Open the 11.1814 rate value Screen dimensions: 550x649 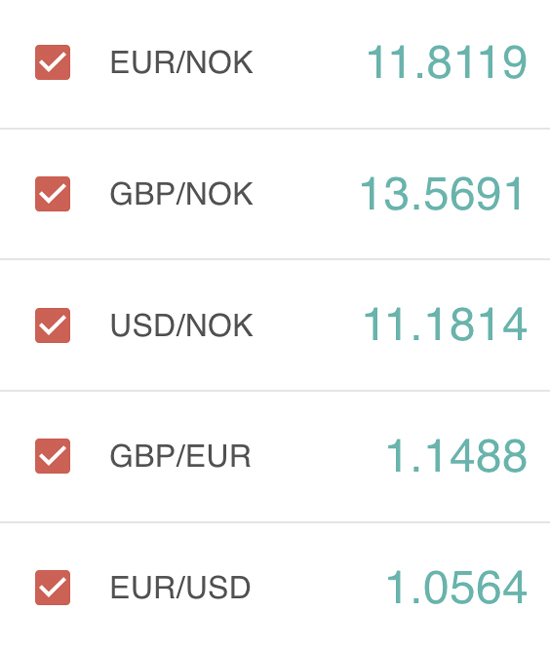click(x=445, y=325)
